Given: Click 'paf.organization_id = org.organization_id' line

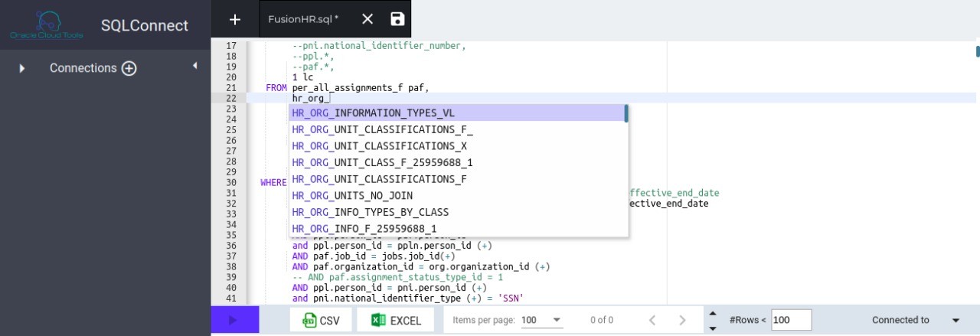Looking at the screenshot, I should [x=421, y=267].
